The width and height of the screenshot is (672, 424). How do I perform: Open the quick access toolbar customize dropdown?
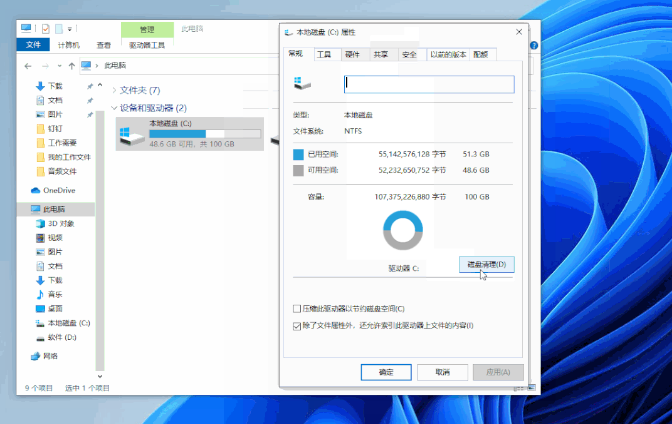[69, 29]
